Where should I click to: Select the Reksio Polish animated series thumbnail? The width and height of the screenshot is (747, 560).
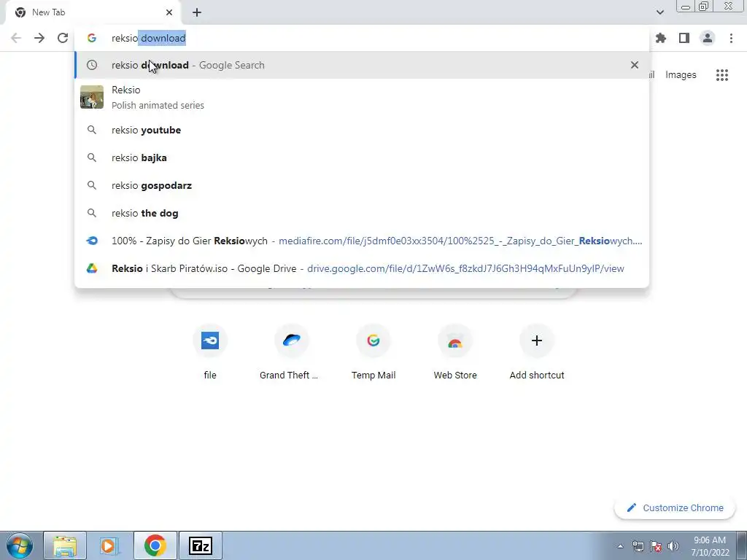92,97
